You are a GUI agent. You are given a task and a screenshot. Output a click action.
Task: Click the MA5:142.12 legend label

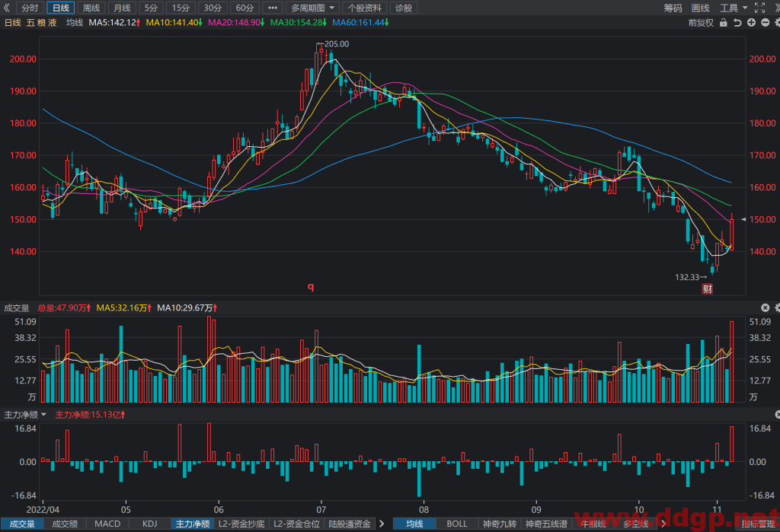coord(114,22)
